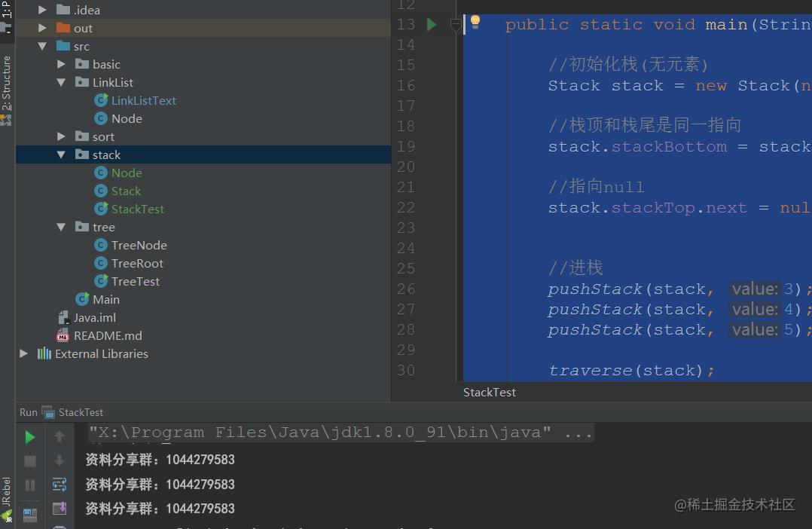The image size is (812, 529).
Task: Open the README.md file
Action: [108, 336]
